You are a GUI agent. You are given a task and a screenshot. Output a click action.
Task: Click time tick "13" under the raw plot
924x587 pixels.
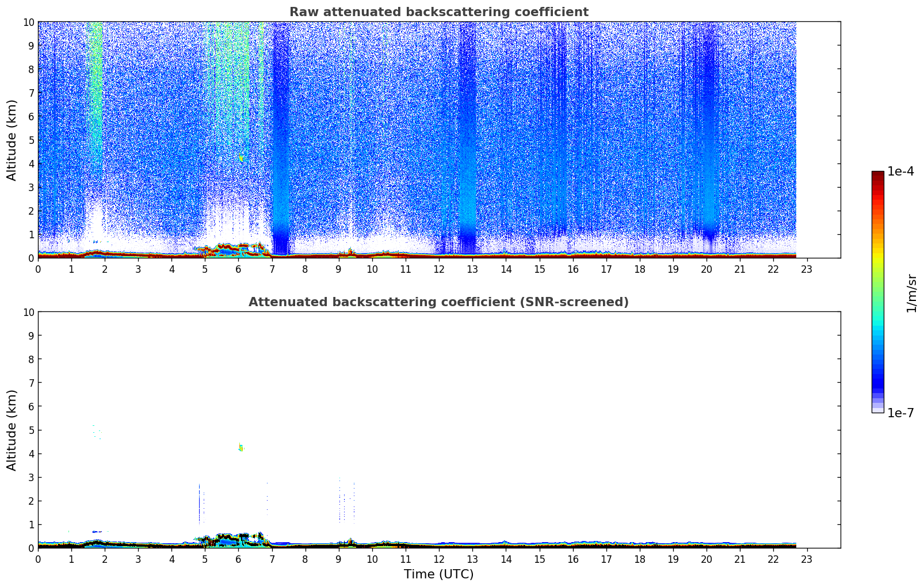[x=472, y=269]
